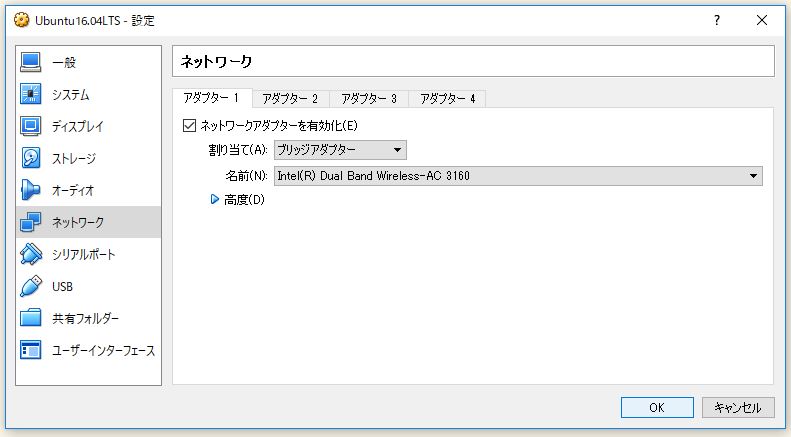Screen dimensions: 791x437
Task: Select the システム chip icon
Action: point(30,94)
